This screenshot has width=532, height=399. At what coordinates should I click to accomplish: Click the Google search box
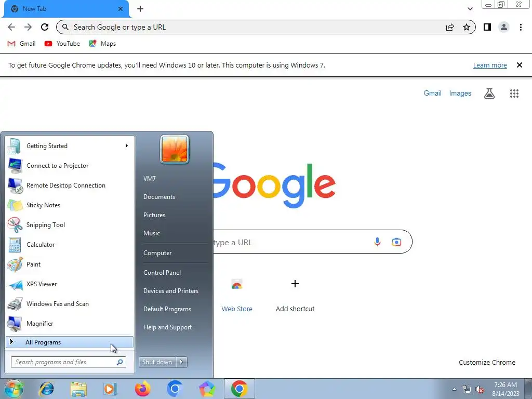pos(312,242)
